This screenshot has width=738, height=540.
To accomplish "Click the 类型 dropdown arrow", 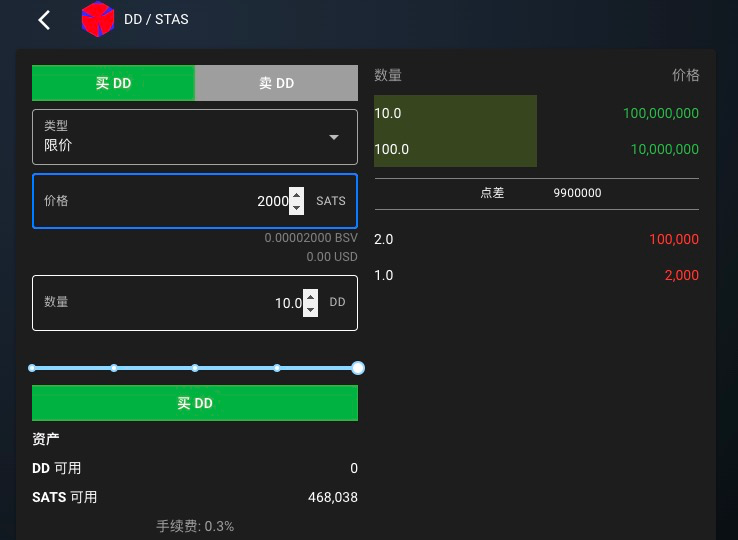I will [334, 137].
